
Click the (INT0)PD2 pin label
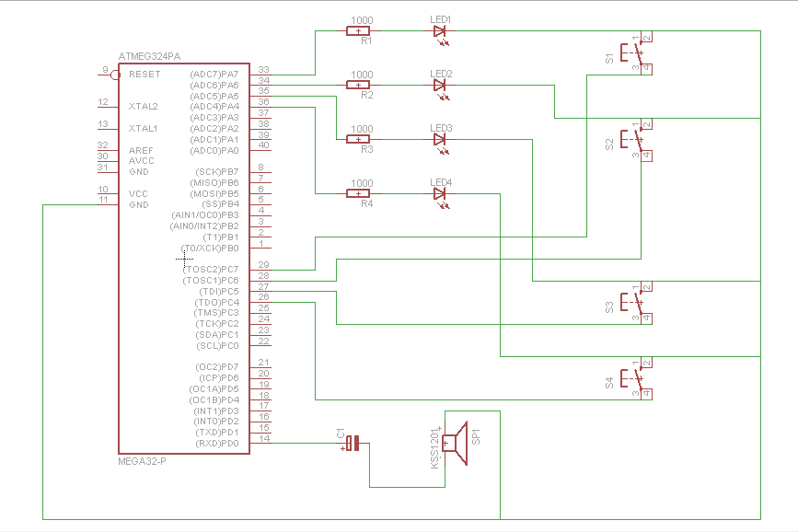(x=215, y=422)
